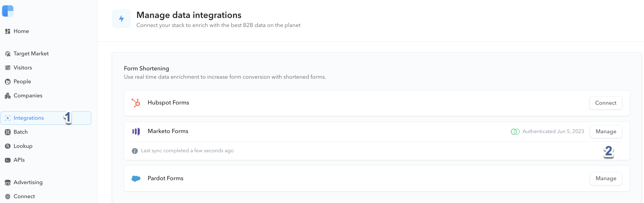Click the People sidebar icon
The height and width of the screenshot is (203, 644).
tap(8, 82)
